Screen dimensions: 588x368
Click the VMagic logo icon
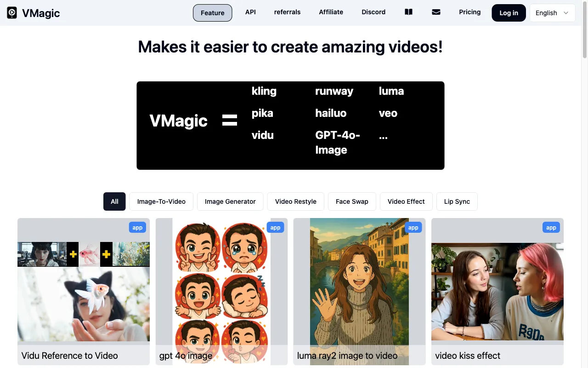pos(12,13)
